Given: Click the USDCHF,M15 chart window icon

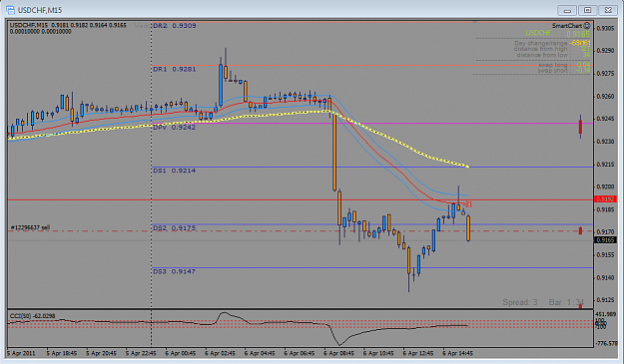Looking at the screenshot, I should point(10,10).
